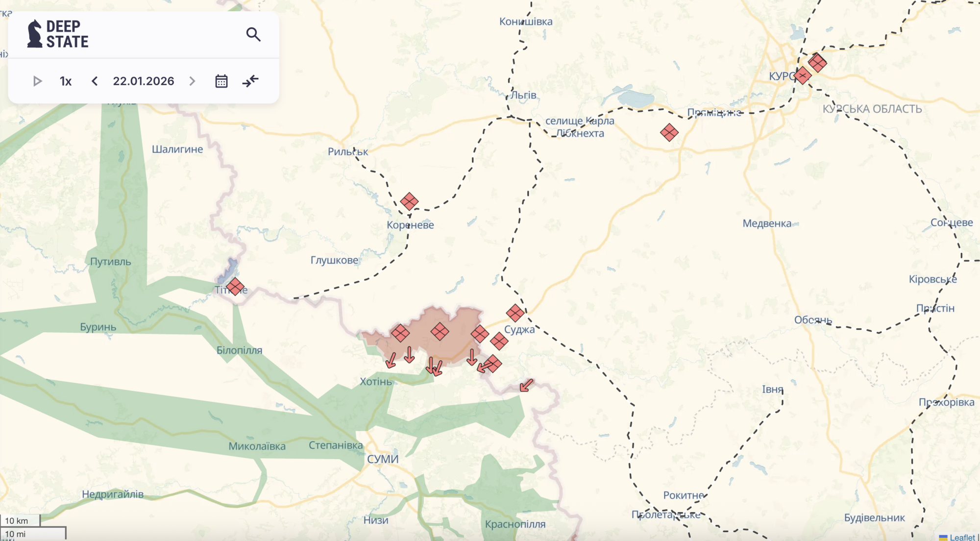
Task: Go to previous date arrow
Action: pos(95,81)
